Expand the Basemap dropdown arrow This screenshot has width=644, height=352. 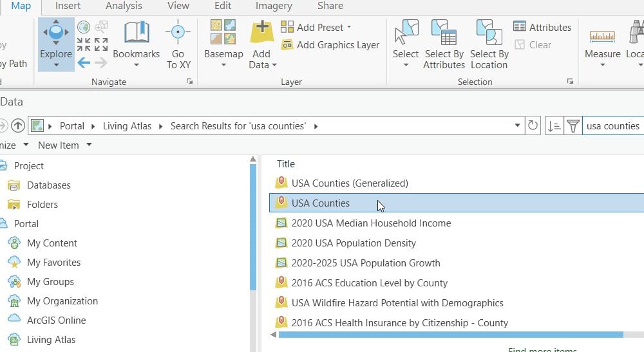pyautogui.click(x=223, y=65)
